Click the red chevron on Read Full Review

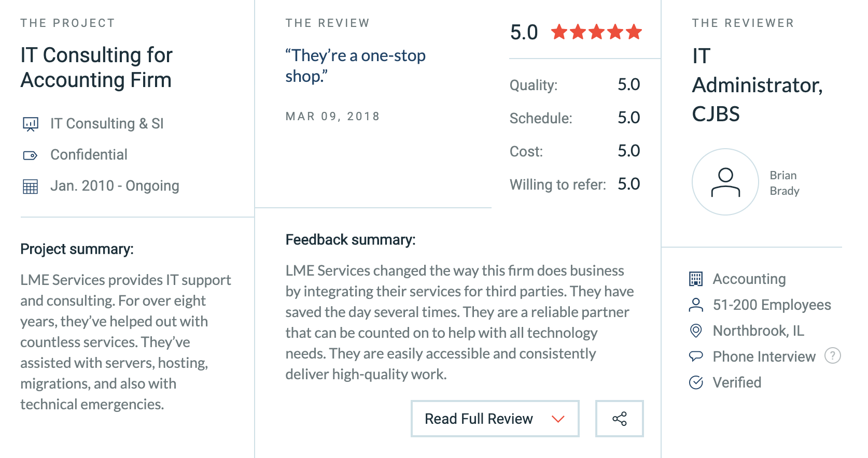click(558, 419)
